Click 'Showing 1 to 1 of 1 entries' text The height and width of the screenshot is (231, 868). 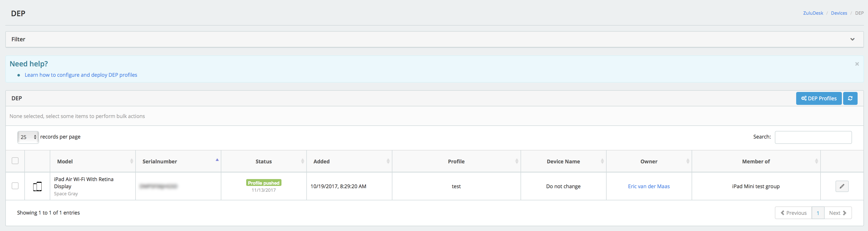coord(48,213)
